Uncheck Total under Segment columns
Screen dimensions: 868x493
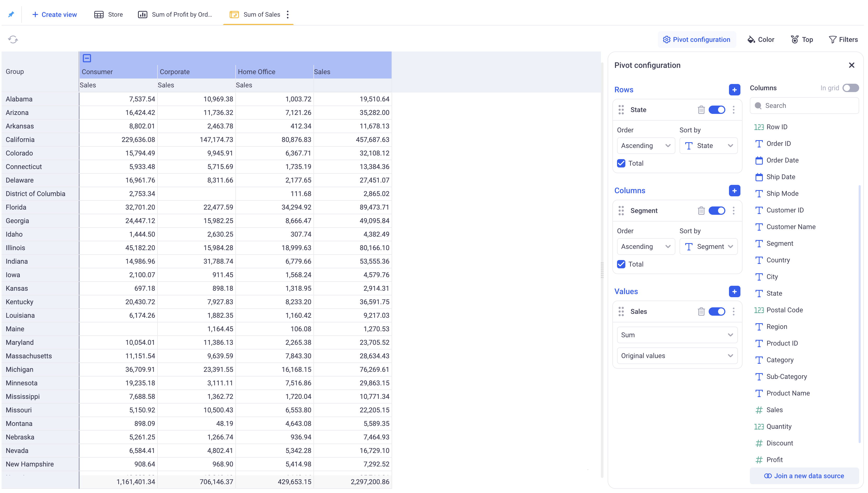click(621, 264)
